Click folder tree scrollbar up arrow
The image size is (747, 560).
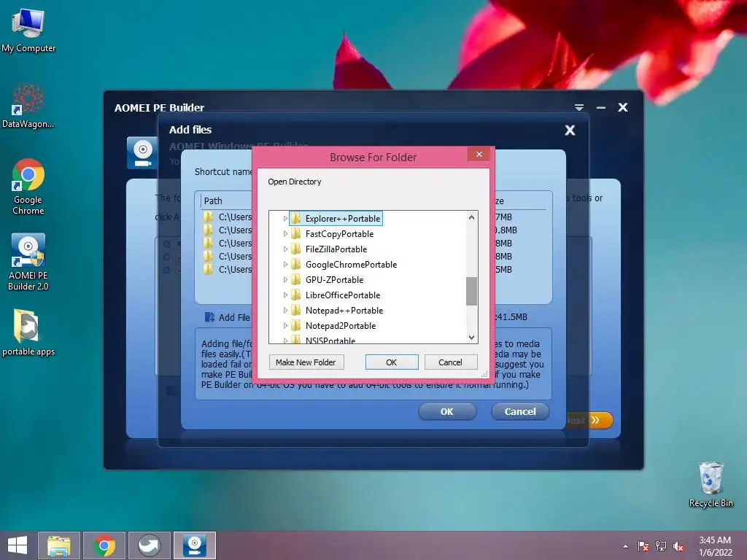coord(472,217)
